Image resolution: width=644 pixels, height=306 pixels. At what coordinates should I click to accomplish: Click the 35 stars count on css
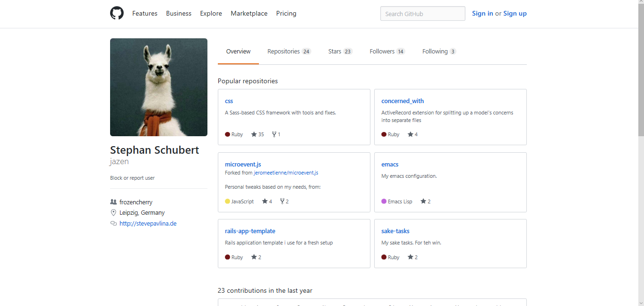261,134
